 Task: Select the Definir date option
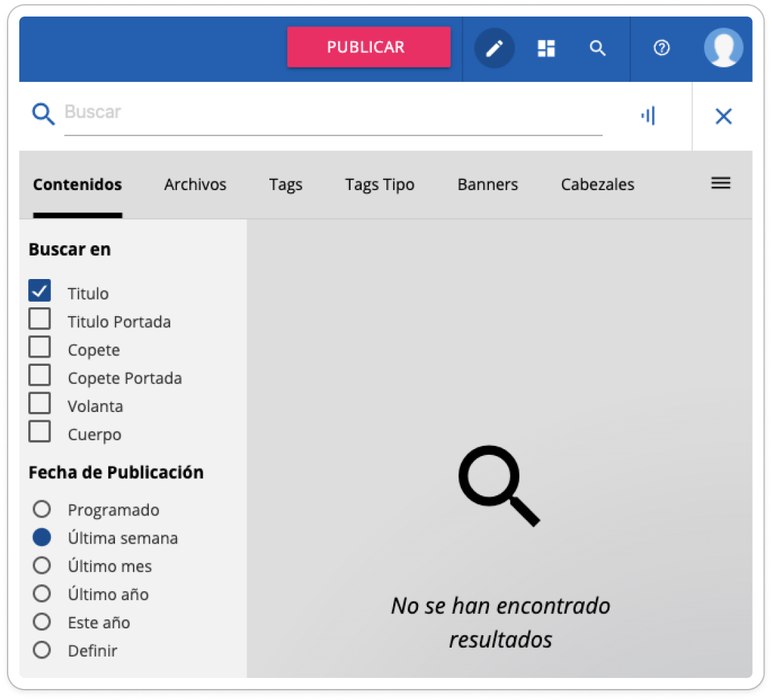pos(42,650)
